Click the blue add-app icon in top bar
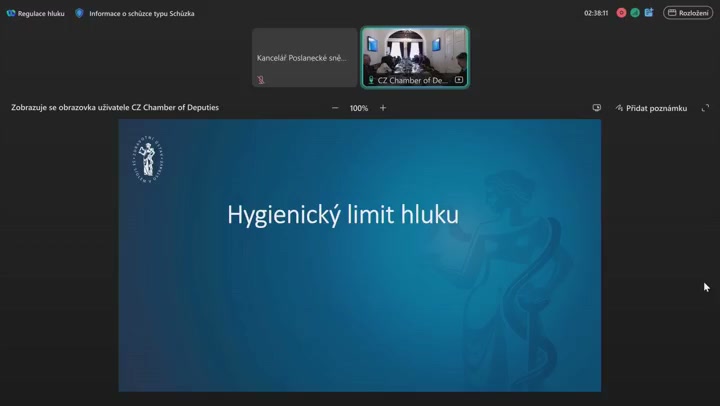 [x=649, y=13]
